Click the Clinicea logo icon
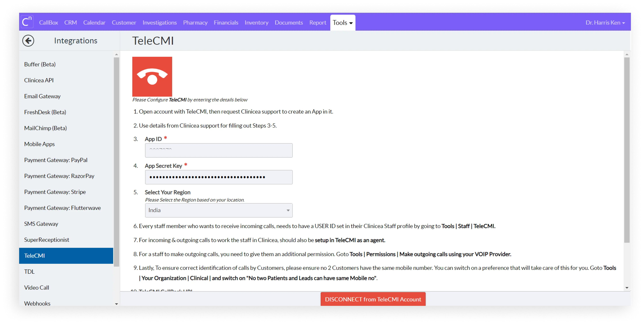 tap(27, 22)
